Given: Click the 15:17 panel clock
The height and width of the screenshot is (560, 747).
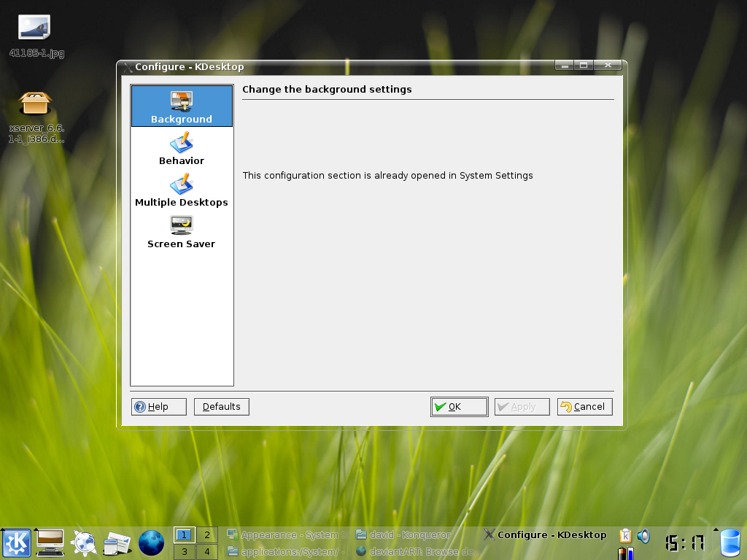Looking at the screenshot, I should point(684,542).
